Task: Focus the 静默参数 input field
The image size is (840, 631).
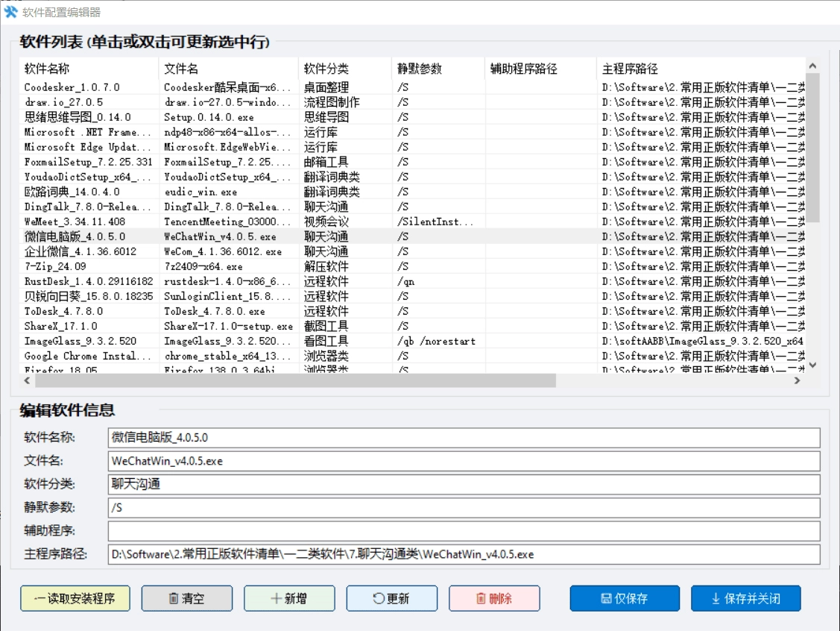Action: point(464,508)
